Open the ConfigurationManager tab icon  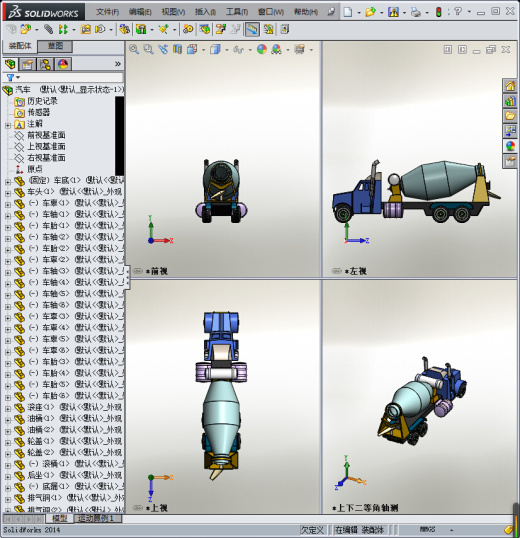click(45, 64)
